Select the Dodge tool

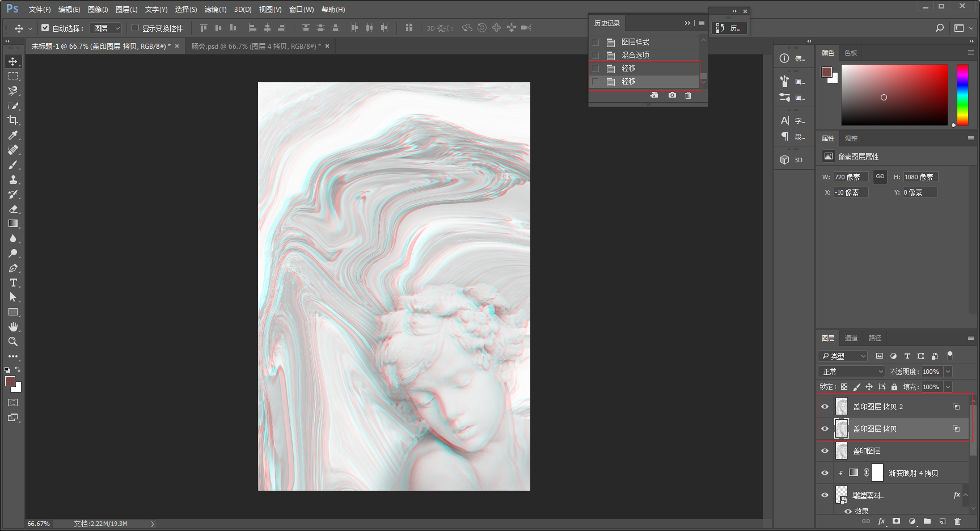[13, 253]
